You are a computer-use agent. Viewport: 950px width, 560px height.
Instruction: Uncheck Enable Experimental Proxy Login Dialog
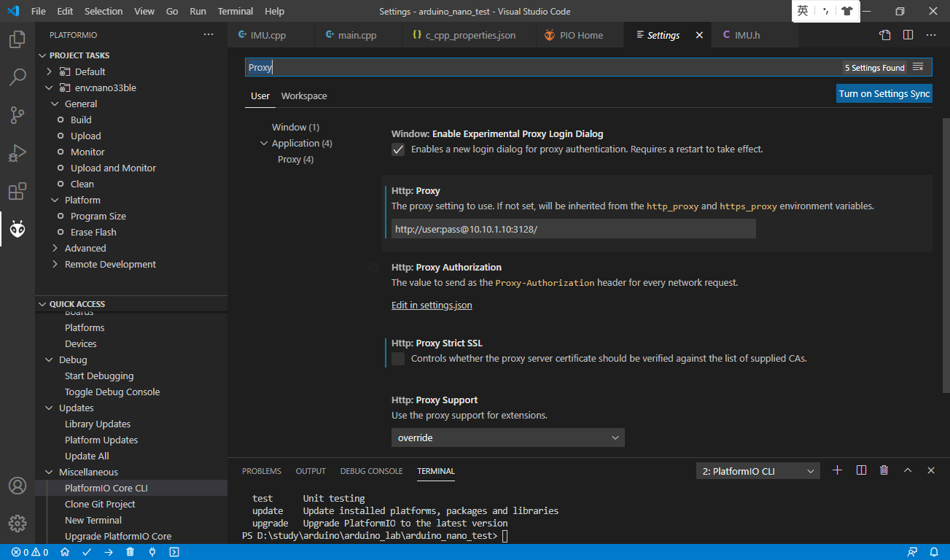click(x=398, y=149)
